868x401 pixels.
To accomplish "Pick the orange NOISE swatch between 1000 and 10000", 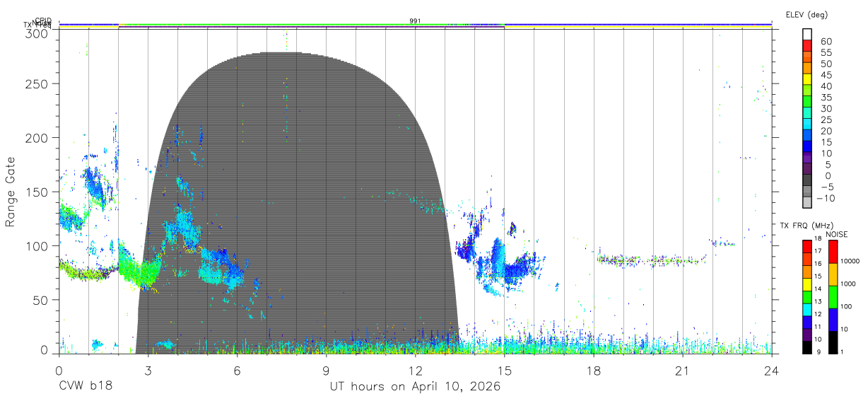I will [833, 274].
